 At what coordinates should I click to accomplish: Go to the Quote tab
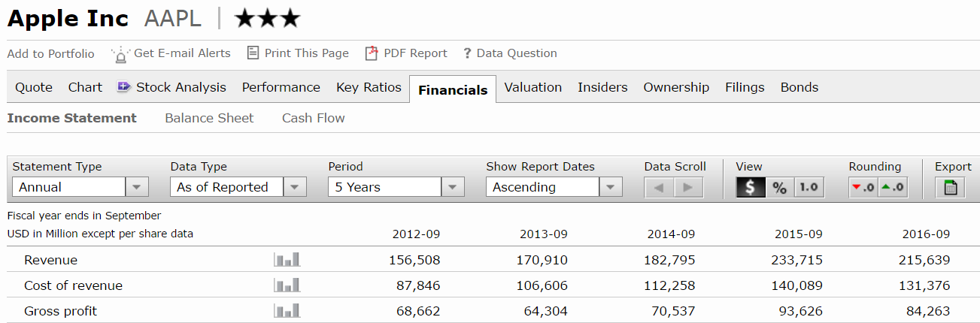pos(34,87)
